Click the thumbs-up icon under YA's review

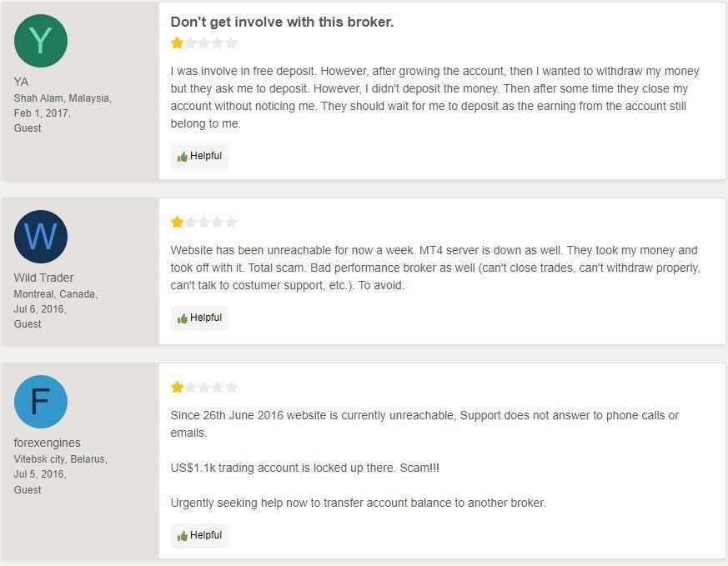[x=182, y=157]
